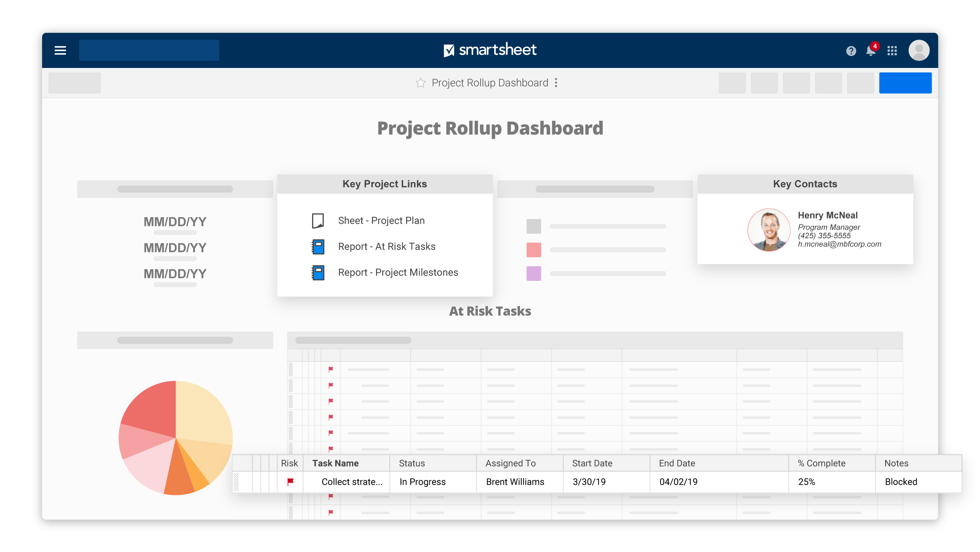The width and height of the screenshot is (980, 552).
Task: Click the report icon beside At Risk Tasks
Action: pos(318,246)
